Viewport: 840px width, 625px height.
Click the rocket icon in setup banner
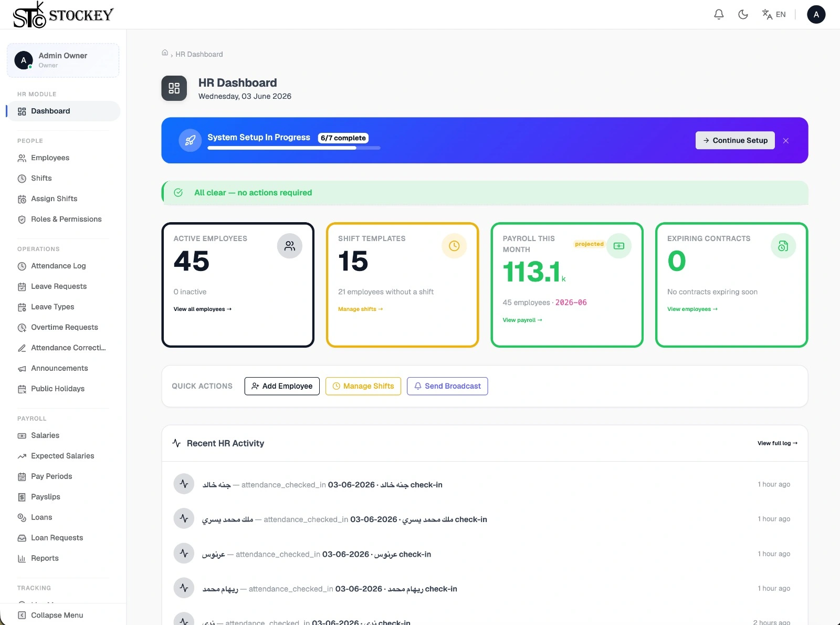click(x=190, y=140)
